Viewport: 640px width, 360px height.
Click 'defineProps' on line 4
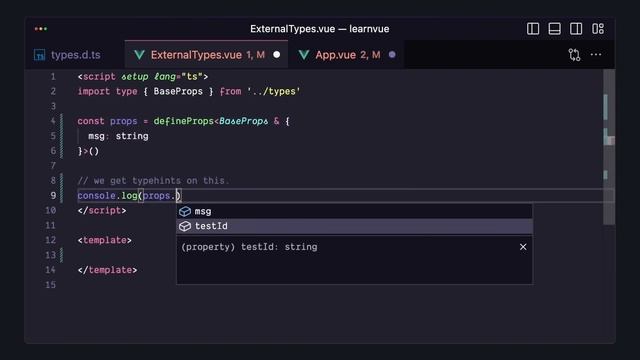point(183,121)
